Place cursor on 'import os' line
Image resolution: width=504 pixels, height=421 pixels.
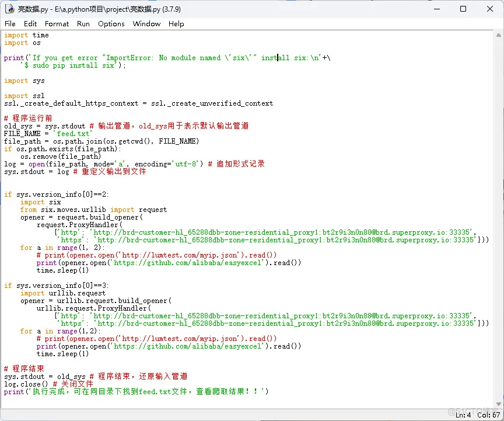click(x=22, y=43)
